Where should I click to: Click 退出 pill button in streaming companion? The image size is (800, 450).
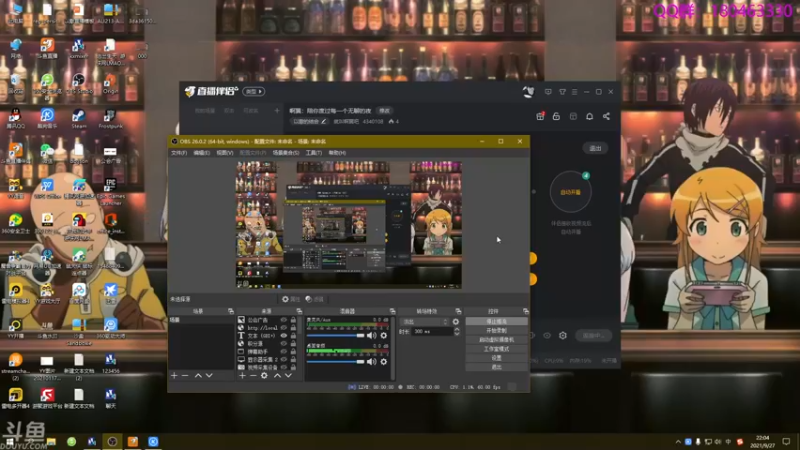tap(595, 148)
